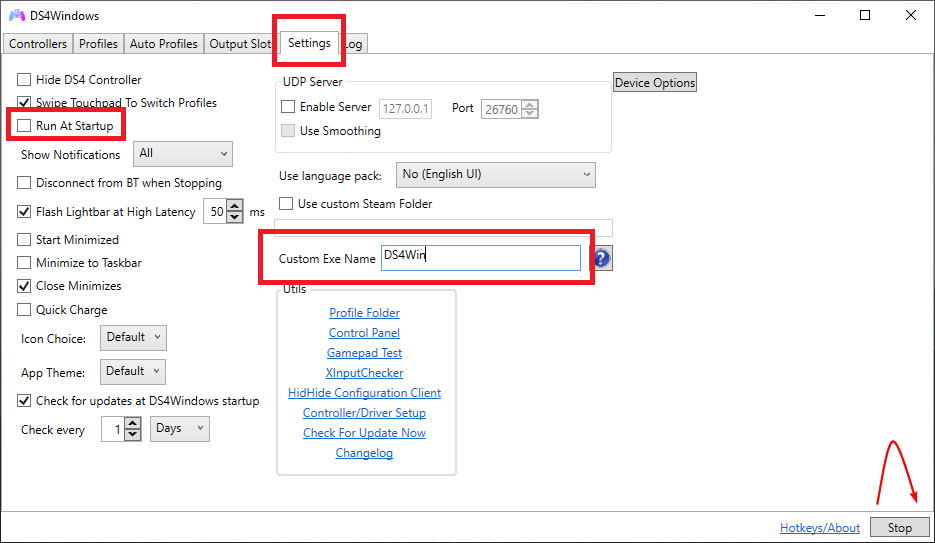Enable Run At Startup checkbox

click(24, 125)
